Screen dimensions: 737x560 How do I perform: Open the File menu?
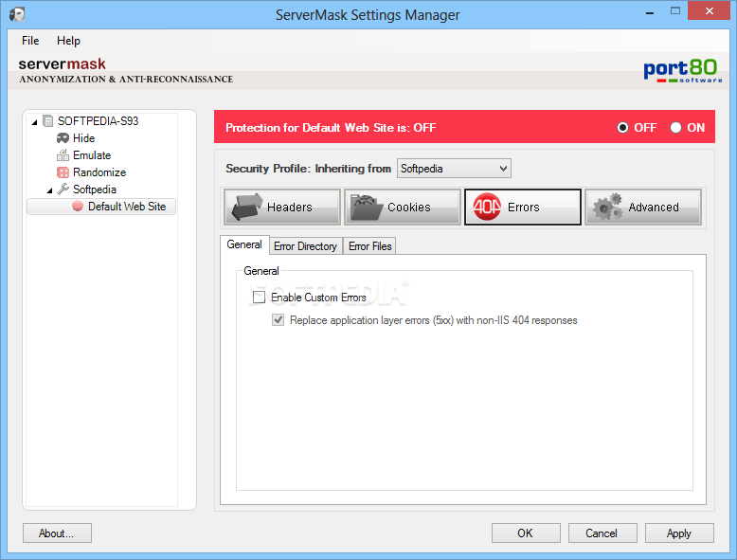30,41
